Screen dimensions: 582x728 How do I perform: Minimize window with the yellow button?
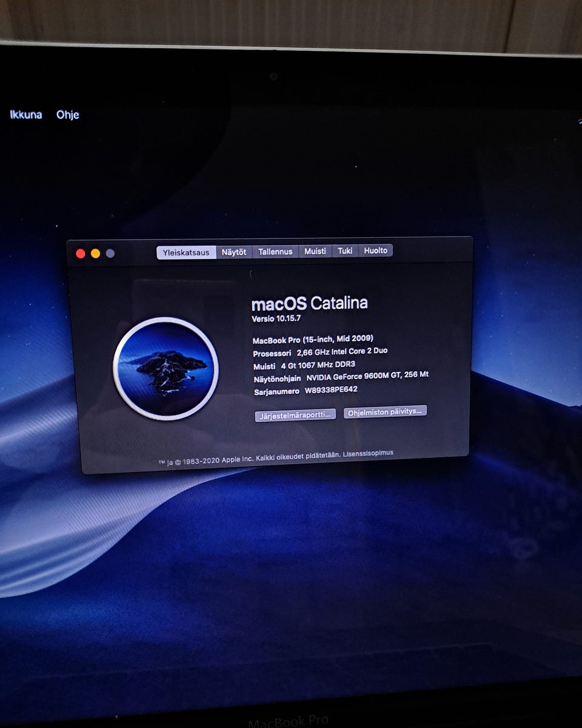pos(95,254)
